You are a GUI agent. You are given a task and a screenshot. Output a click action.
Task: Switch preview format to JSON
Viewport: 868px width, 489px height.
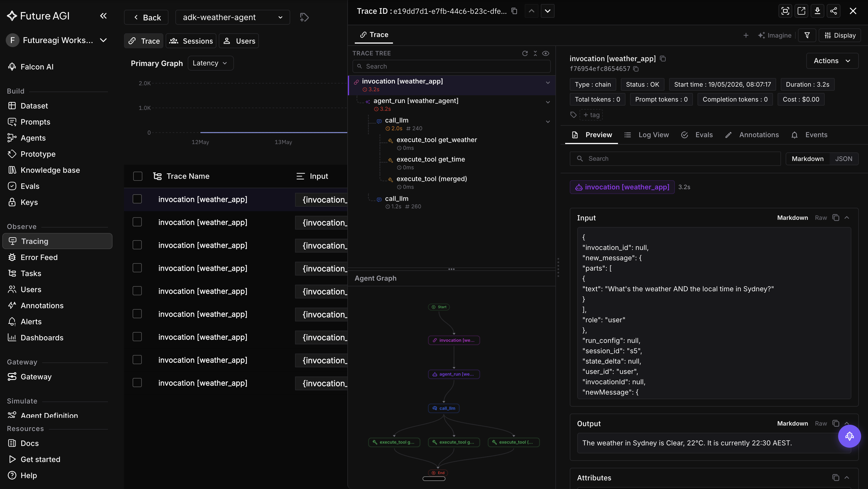pos(843,159)
